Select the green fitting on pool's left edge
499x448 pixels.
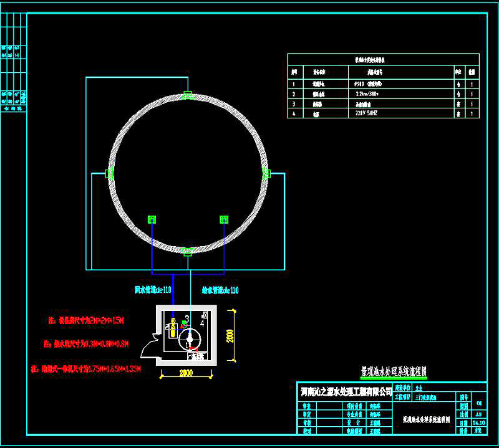[109, 173]
